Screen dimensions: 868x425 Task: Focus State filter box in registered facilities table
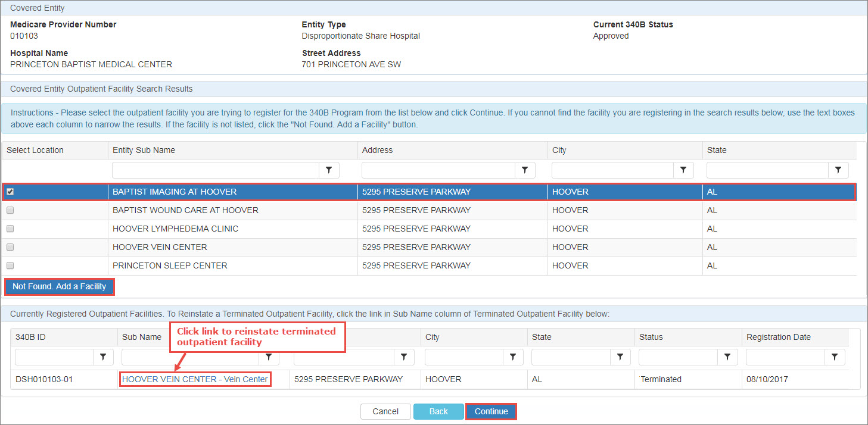tap(571, 357)
